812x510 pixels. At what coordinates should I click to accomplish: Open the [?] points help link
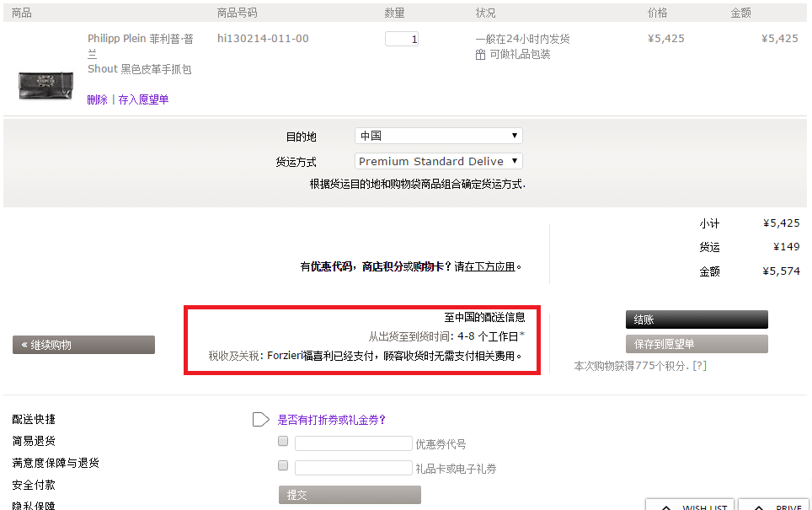(x=700, y=366)
